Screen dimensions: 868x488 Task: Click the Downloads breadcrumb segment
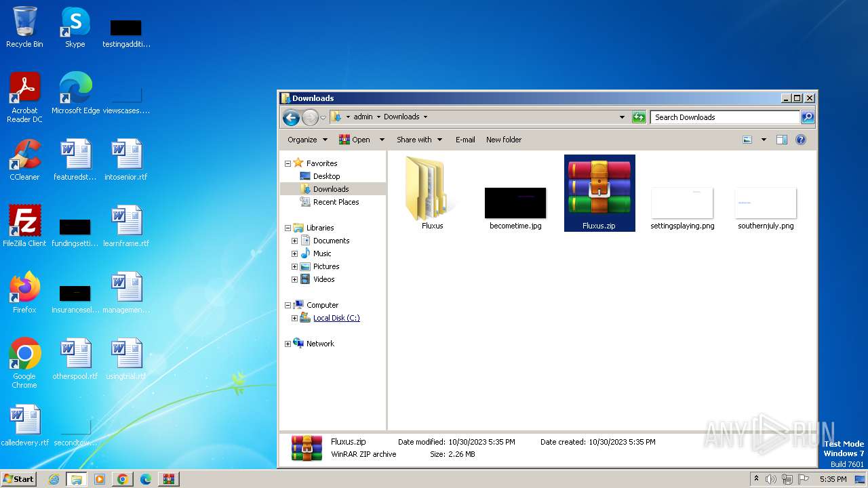pyautogui.click(x=401, y=117)
